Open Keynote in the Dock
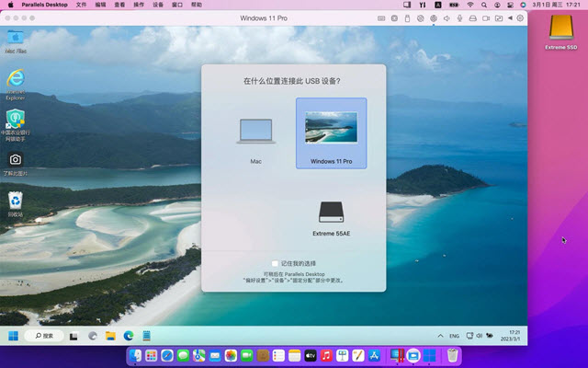 pyautogui.click(x=343, y=355)
